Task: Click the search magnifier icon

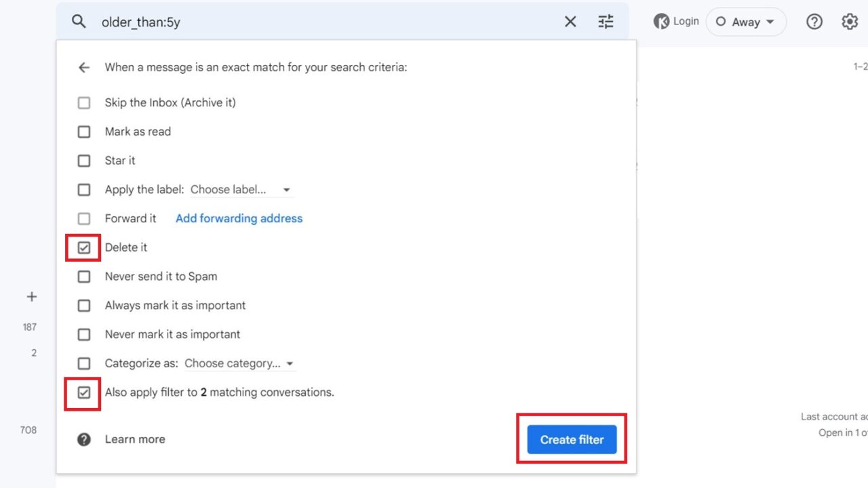Action: click(79, 22)
